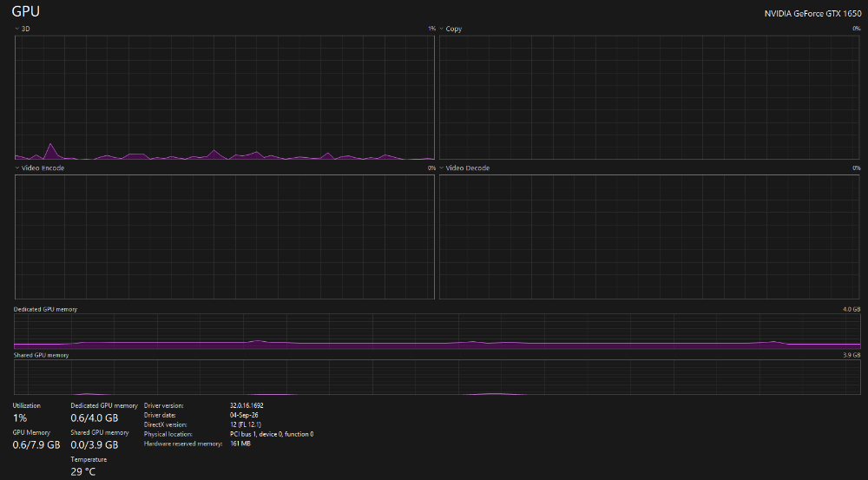
Task: Click the PCI bus physical location value
Action: tap(272, 434)
